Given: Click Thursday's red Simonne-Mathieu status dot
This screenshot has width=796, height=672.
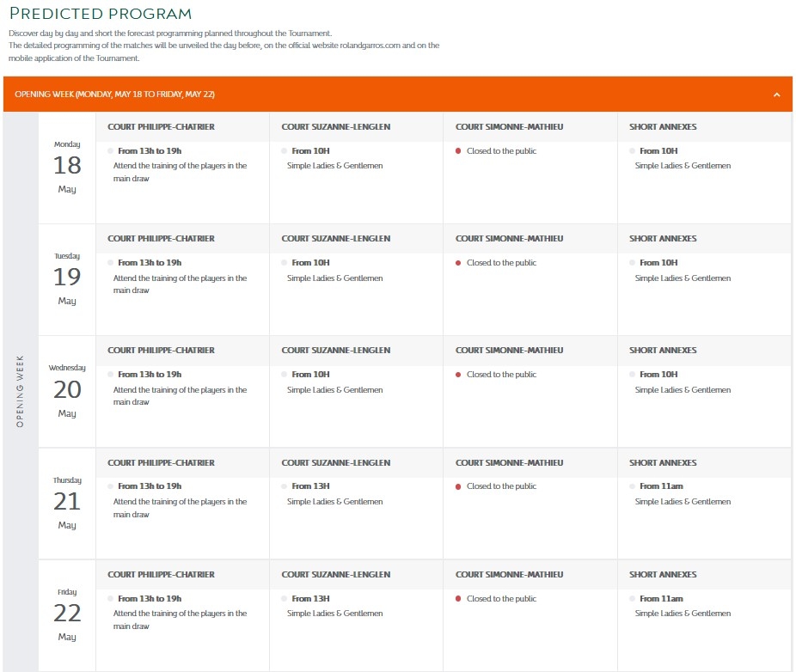Looking at the screenshot, I should point(458,486).
